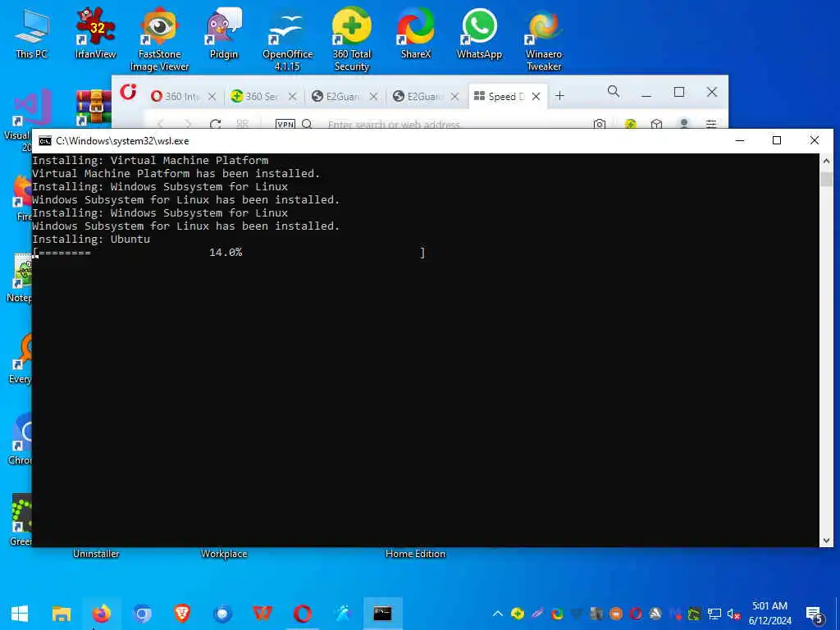This screenshot has width=840, height=630.
Task: Click the console scrollbar up arrow
Action: pos(826,161)
